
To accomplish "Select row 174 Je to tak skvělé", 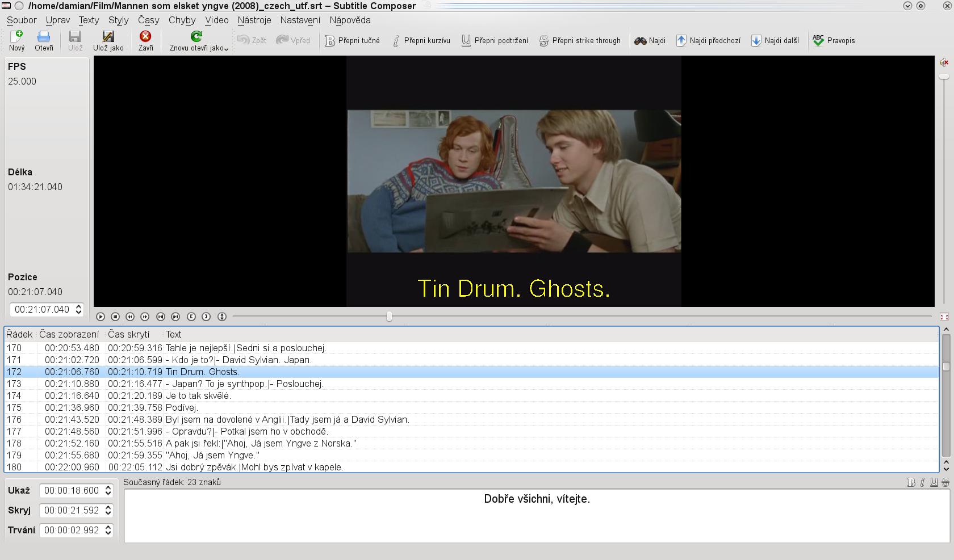I will pos(471,395).
